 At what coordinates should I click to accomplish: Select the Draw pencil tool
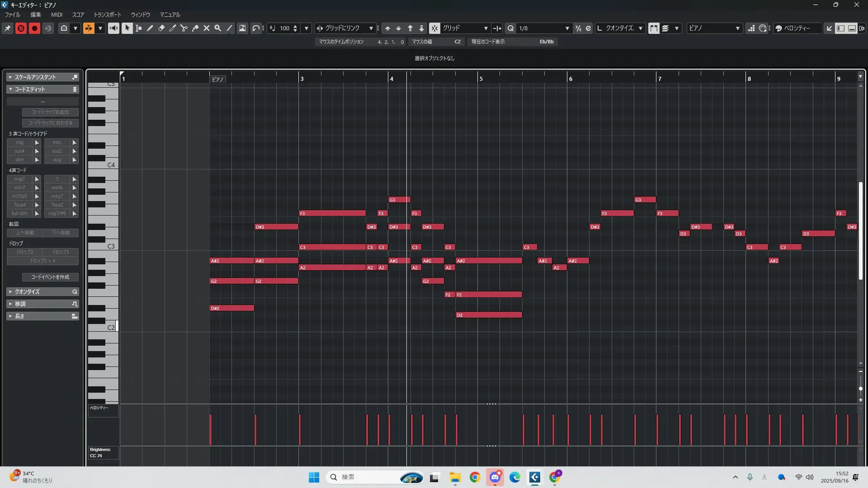tap(150, 28)
